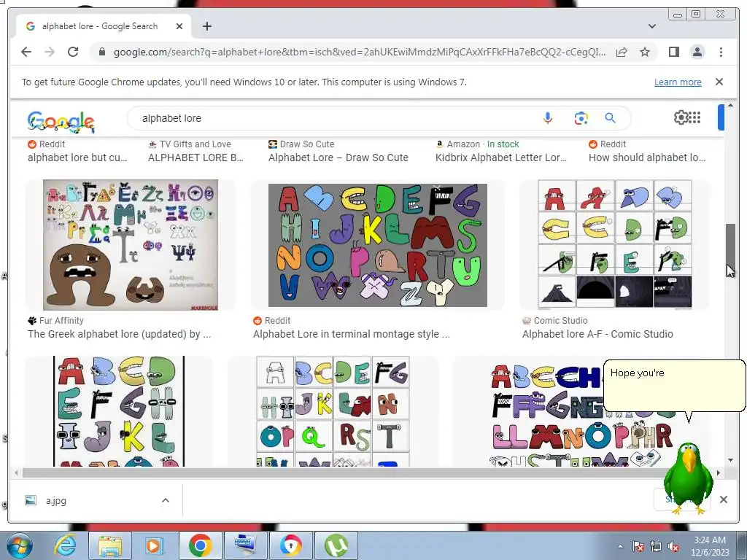This screenshot has width=747, height=560.
Task: Open the on-screen keyboard taskbar item
Action: click(x=246, y=545)
